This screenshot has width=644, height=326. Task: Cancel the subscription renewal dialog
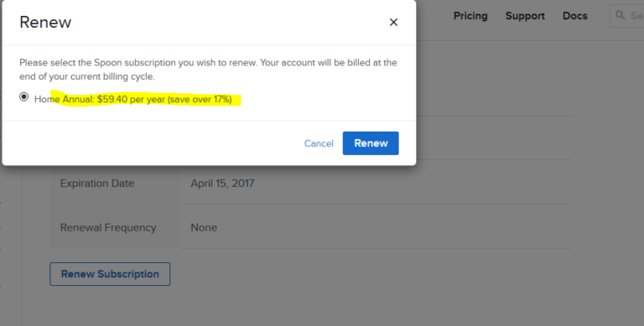tap(319, 143)
